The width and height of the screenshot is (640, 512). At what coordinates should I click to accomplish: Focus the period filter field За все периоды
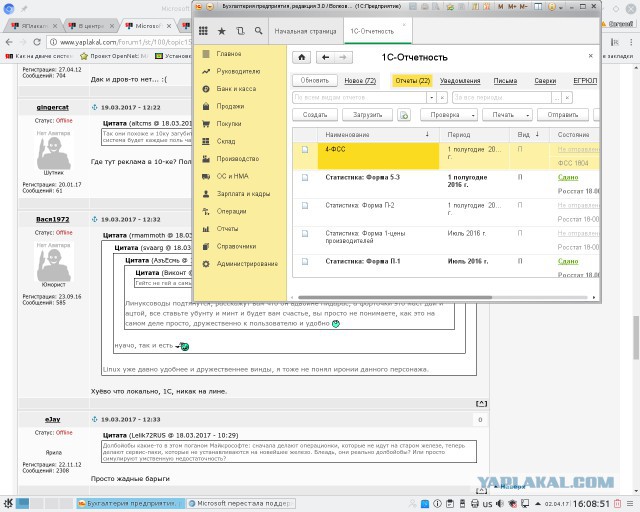click(502, 98)
